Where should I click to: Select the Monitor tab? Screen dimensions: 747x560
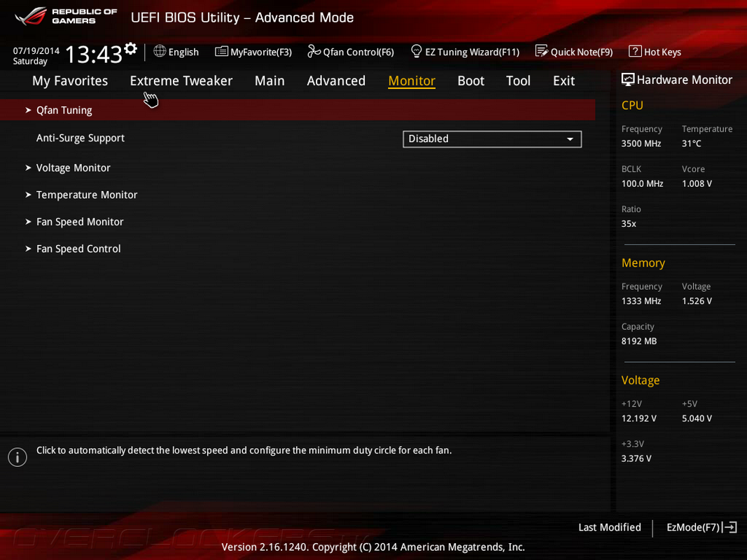tap(412, 81)
